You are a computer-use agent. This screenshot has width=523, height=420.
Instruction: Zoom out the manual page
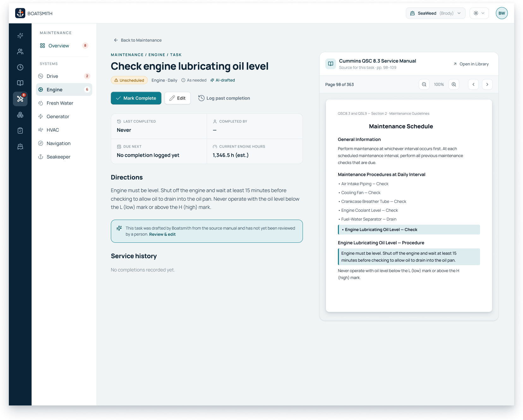(424, 84)
